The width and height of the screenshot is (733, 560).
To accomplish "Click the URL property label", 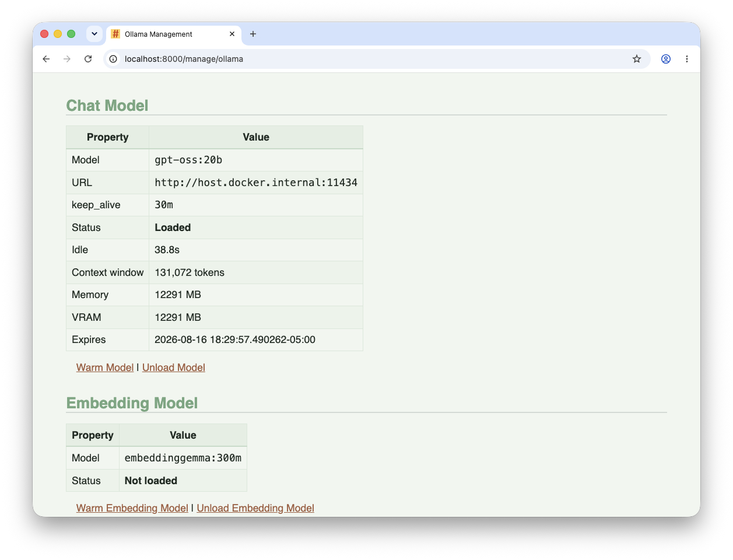I will pos(82,183).
